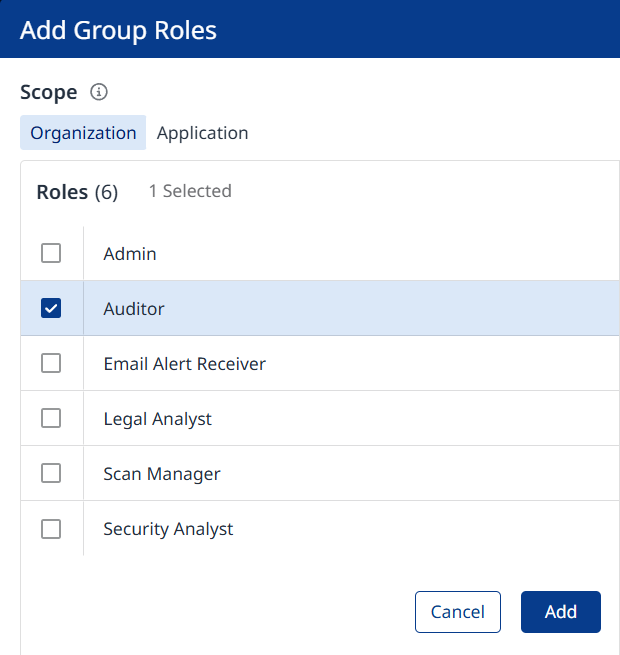Check the Security Analyst checkbox
This screenshot has height=655, width=620.
[51, 529]
